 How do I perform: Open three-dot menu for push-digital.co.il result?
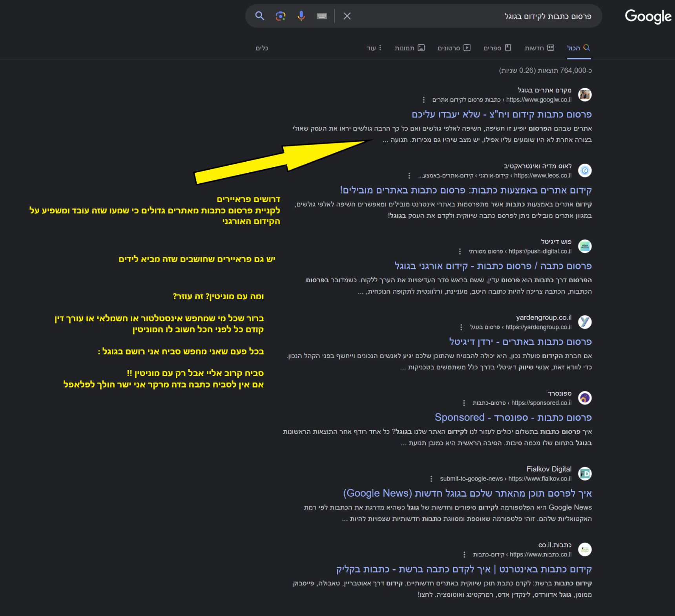click(x=460, y=251)
